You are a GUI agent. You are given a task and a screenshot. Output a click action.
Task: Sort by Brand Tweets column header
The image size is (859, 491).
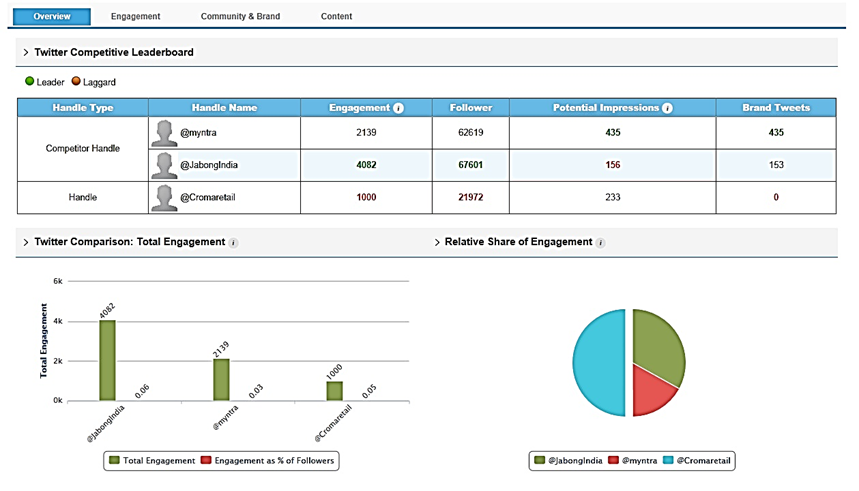pyautogui.click(x=776, y=108)
